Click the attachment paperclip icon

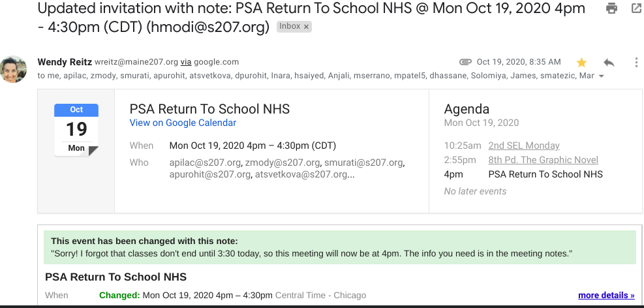(x=465, y=62)
